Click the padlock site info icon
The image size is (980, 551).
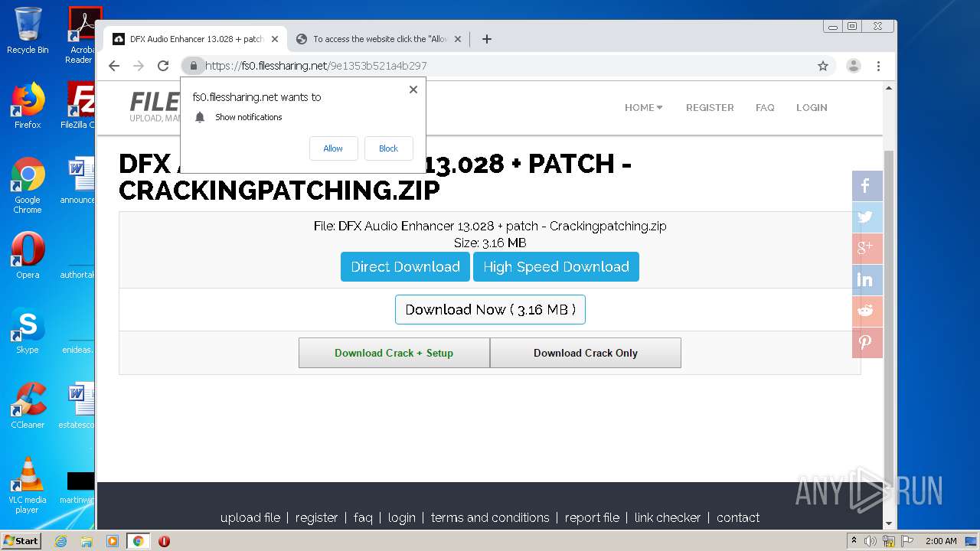[194, 66]
